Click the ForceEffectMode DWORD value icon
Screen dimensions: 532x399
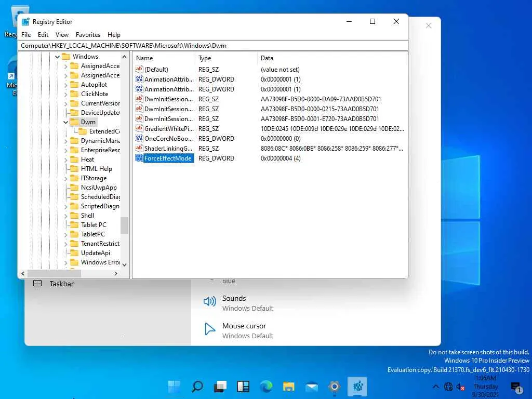(x=139, y=158)
